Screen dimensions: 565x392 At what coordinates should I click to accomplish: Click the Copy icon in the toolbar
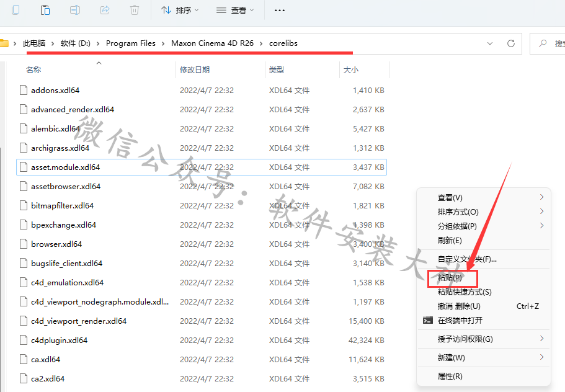point(16,10)
